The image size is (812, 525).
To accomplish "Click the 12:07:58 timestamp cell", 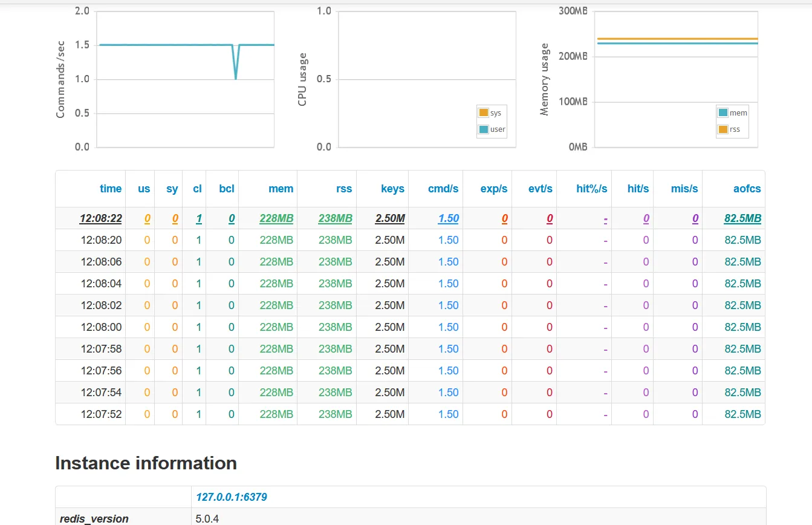I will click(101, 349).
